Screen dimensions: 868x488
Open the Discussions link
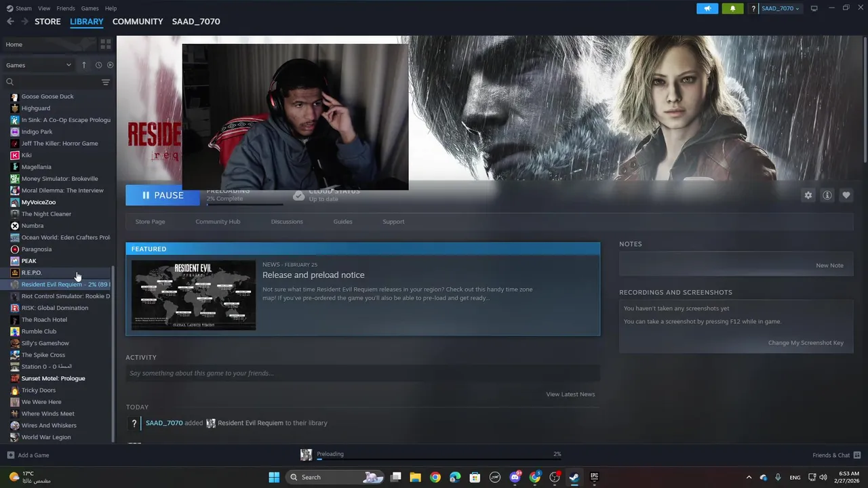287,222
